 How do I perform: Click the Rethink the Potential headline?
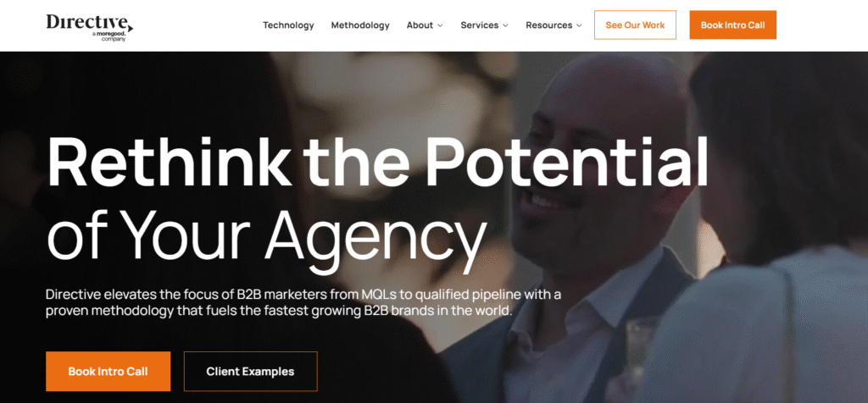378,162
